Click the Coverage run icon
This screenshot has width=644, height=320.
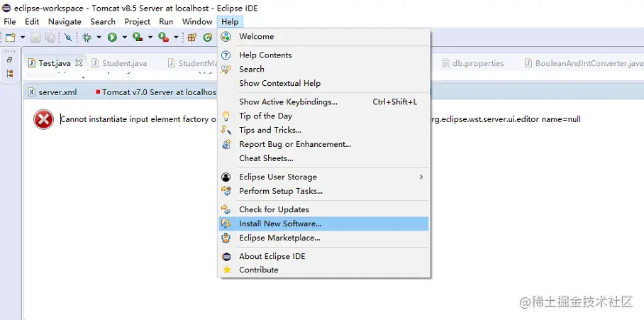[x=138, y=38]
